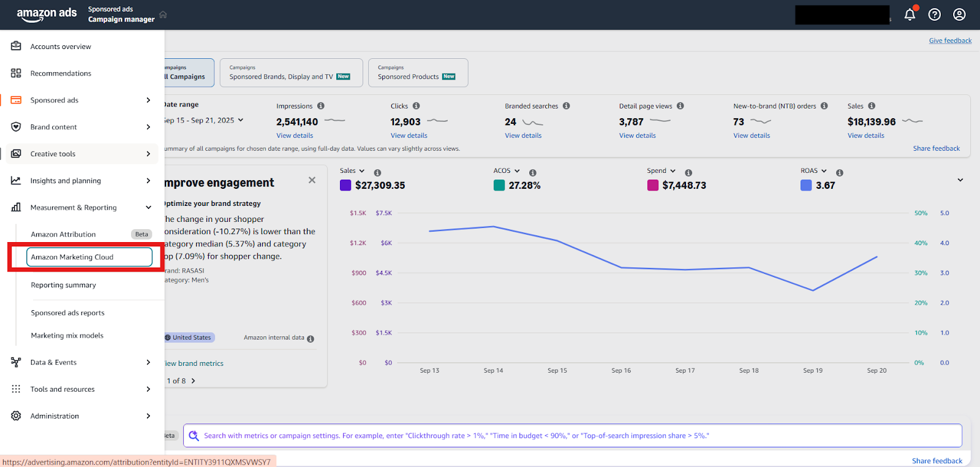Open the ROAS chart metric dropdown

click(813, 171)
